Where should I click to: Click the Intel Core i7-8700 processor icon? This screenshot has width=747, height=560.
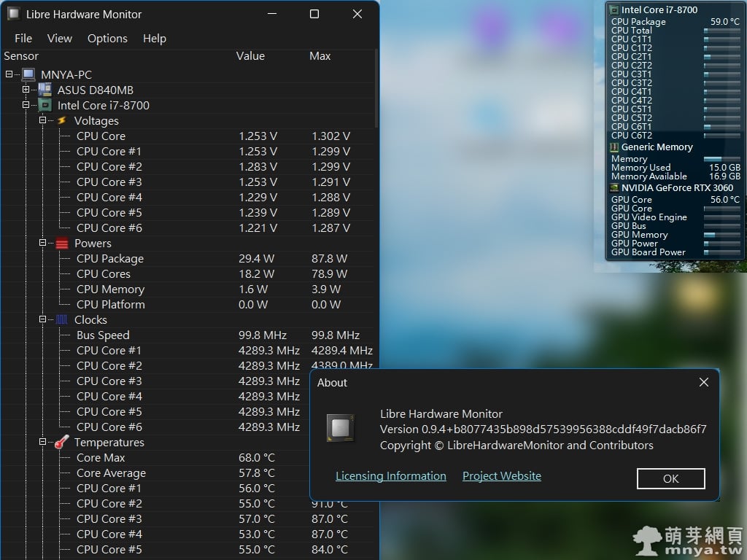(x=44, y=105)
